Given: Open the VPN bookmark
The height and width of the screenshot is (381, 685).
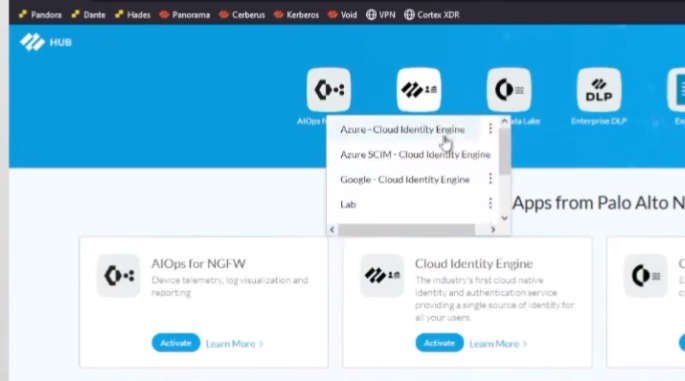Looking at the screenshot, I should coord(381,15).
